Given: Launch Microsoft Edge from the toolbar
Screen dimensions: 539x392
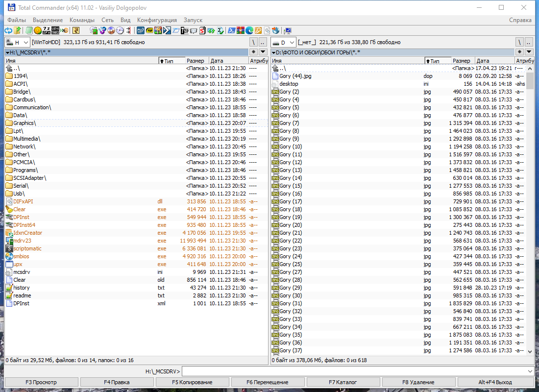Looking at the screenshot, I should [x=249, y=30].
